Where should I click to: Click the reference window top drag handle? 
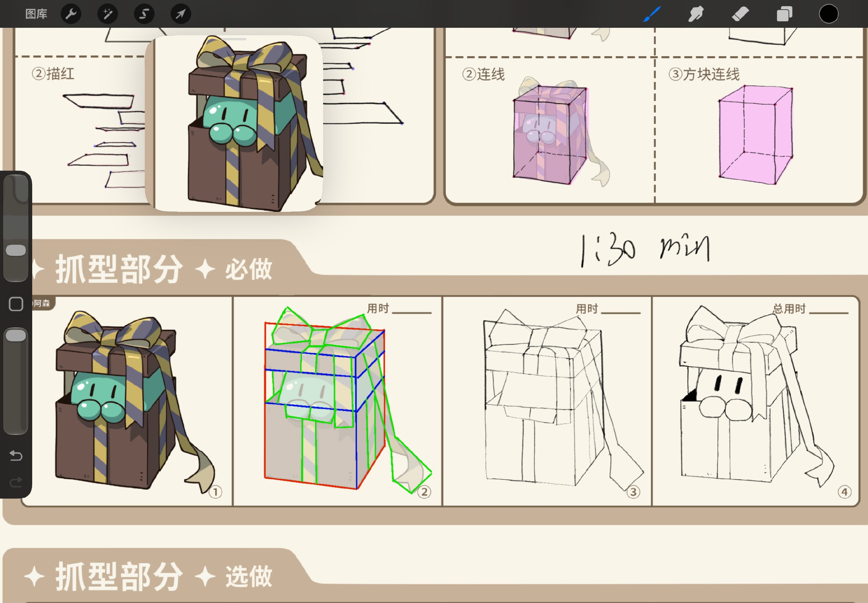[x=234, y=39]
